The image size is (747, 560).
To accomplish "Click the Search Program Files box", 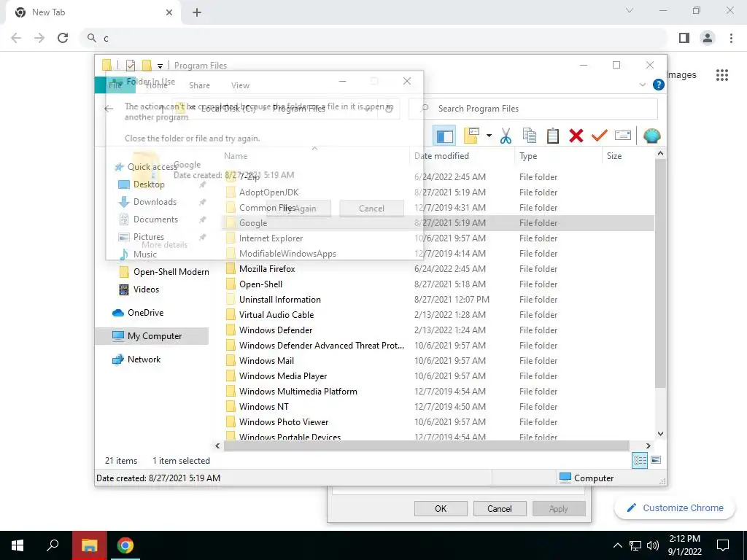I will [533, 109].
